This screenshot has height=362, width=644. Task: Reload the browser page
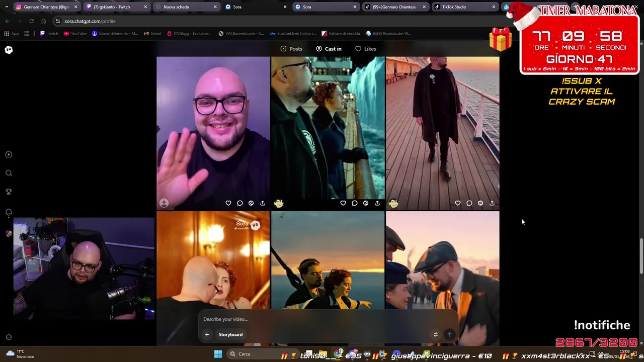click(31, 21)
